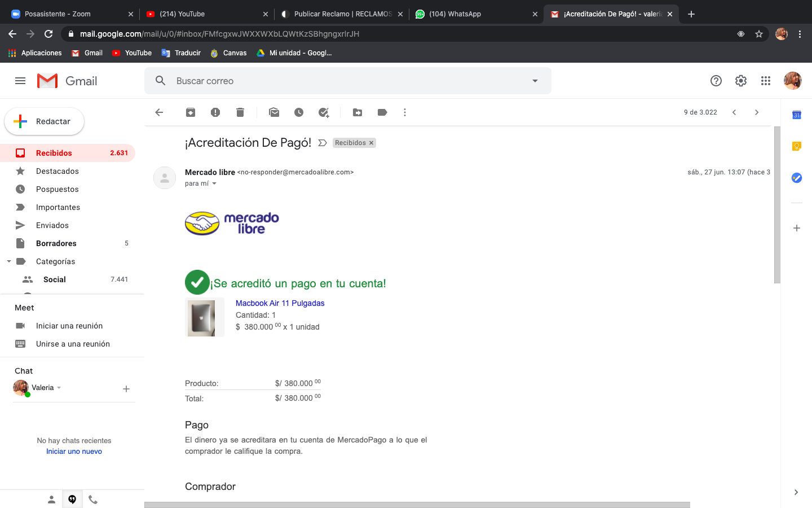
Task: Mark email as unread
Action: (274, 112)
